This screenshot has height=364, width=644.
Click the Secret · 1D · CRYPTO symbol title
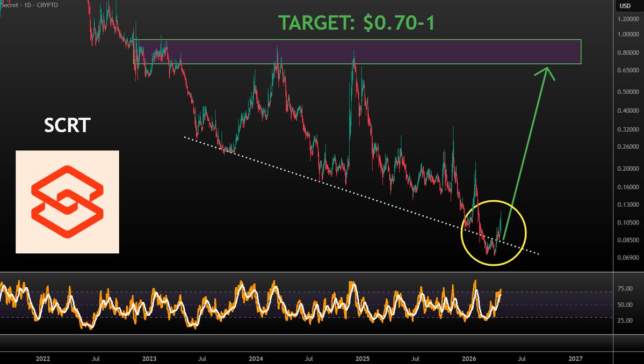pos(29,5)
